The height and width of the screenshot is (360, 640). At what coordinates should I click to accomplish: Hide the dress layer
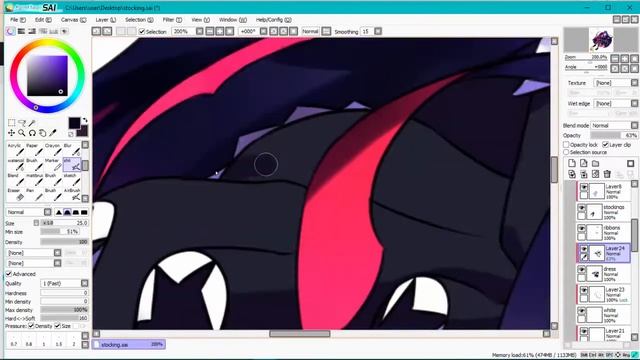[582, 270]
